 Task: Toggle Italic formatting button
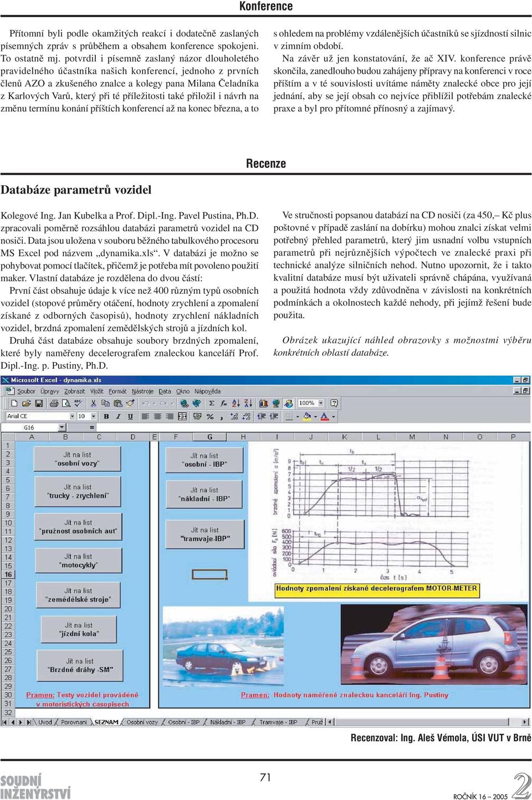[118, 416]
